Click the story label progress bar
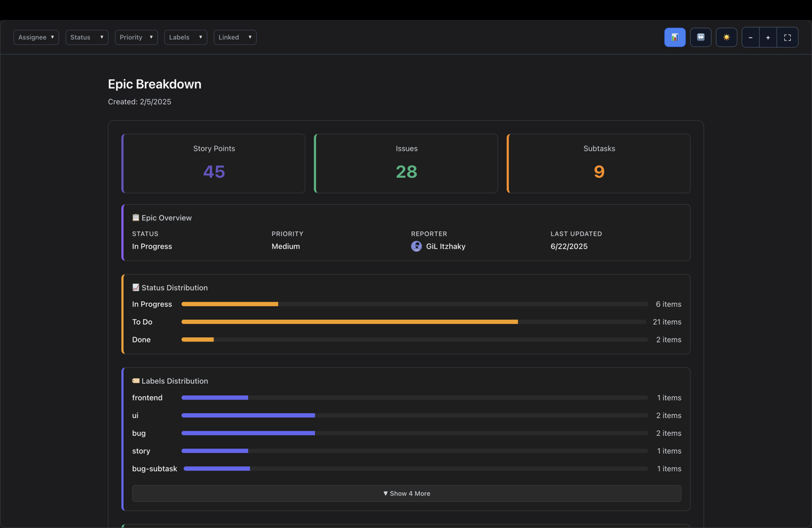The height and width of the screenshot is (528, 812). point(415,451)
